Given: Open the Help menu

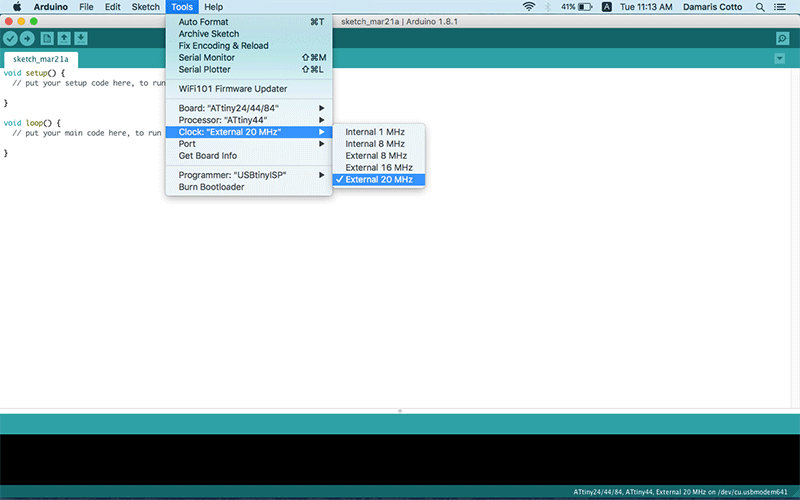Looking at the screenshot, I should click(213, 7).
